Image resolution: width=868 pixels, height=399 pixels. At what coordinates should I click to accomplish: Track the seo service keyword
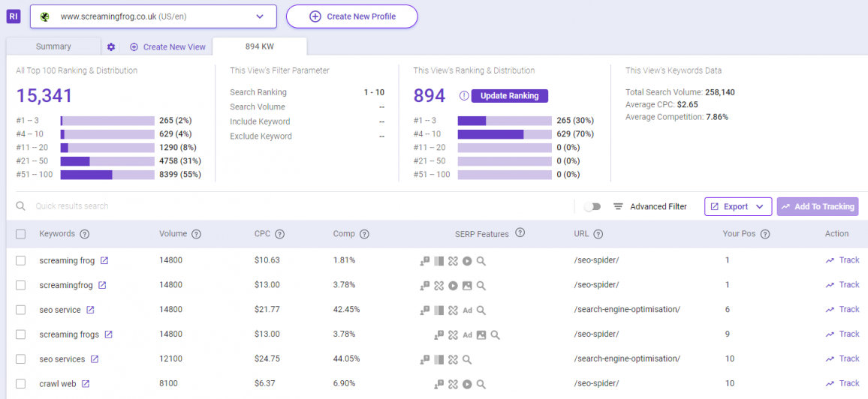click(842, 310)
